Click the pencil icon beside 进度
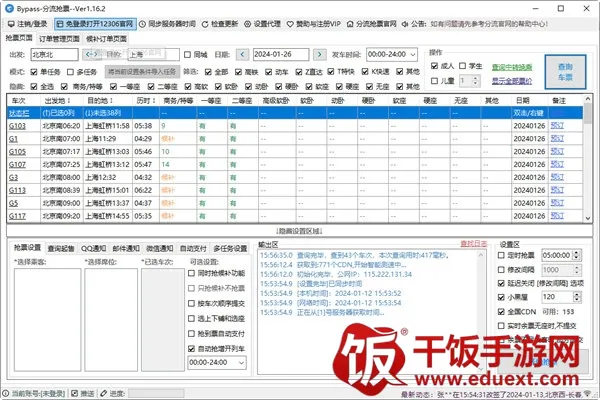This screenshot has height=400, width=600. click(x=104, y=393)
